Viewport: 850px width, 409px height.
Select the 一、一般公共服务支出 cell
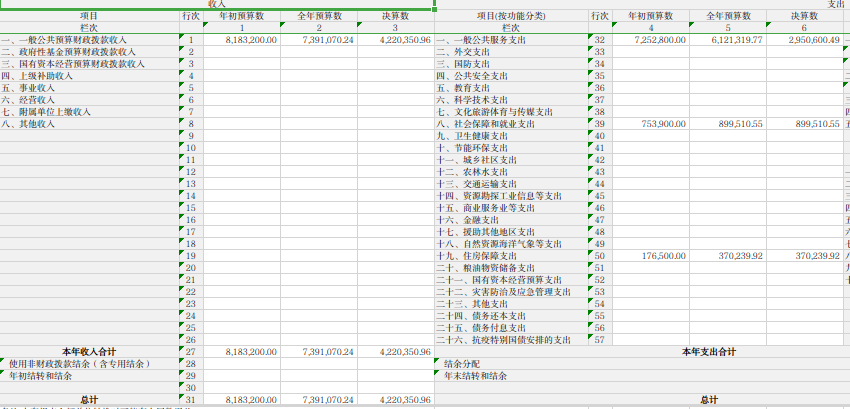click(511, 40)
